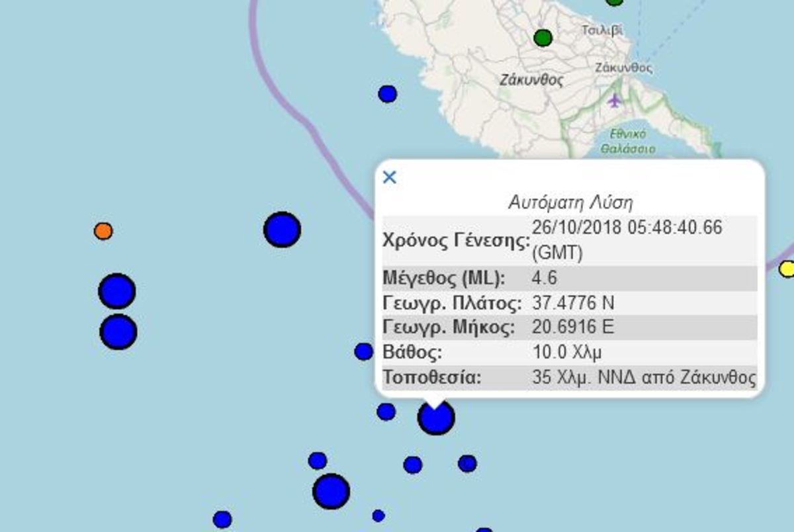Screen dimensions: 794x532
Task: Select small blue marker just left of popup pointer
Action: (386, 412)
